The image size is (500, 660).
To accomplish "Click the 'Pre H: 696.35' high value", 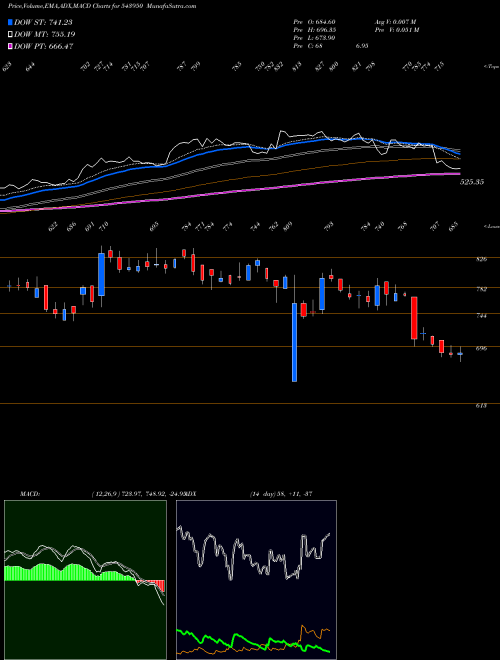I will [314, 30].
